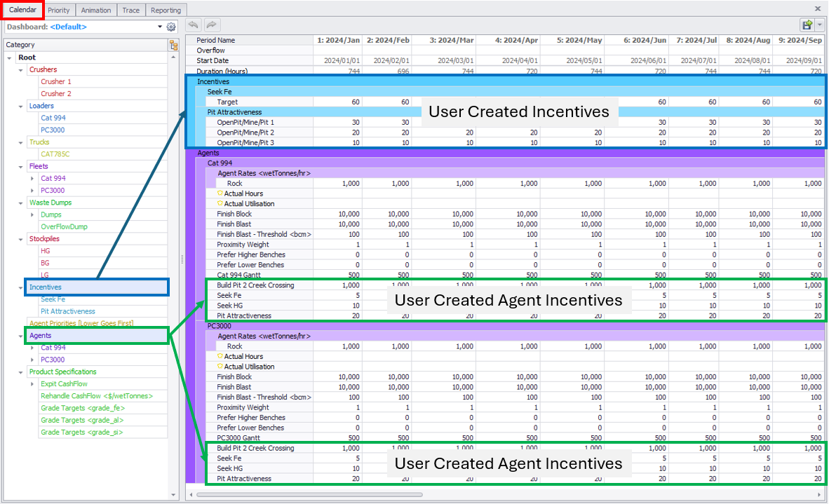
Task: Click the redo arrow button
Action: (211, 25)
